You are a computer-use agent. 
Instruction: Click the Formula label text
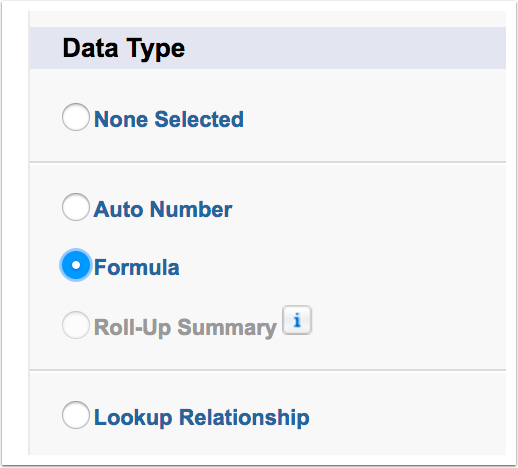137,267
